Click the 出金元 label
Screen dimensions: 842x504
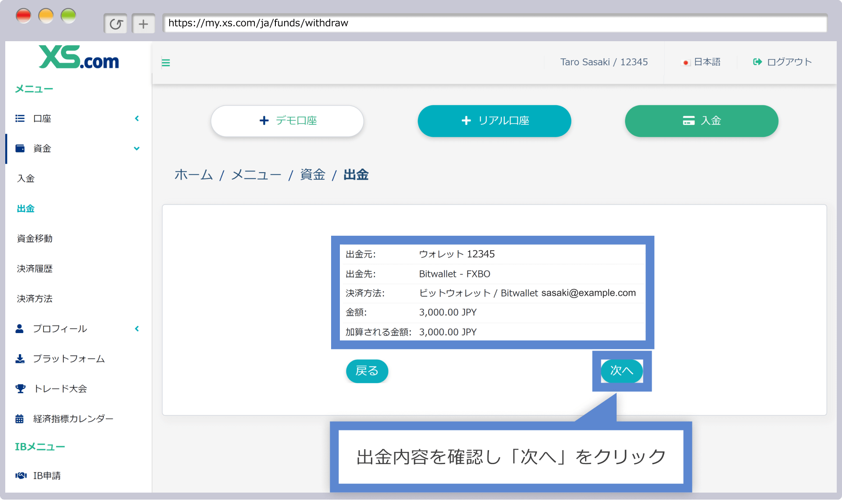tap(360, 254)
